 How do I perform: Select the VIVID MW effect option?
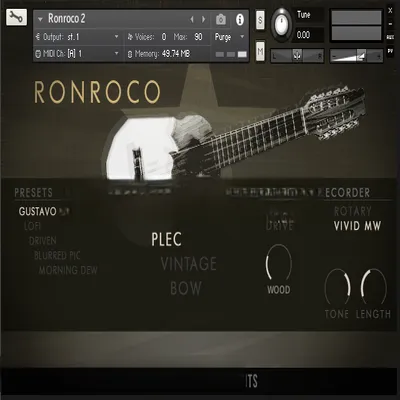pos(357,226)
